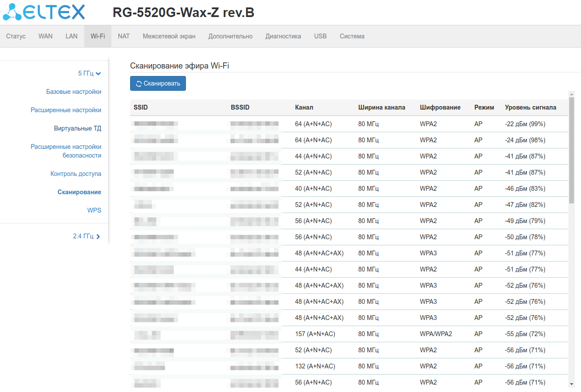Screen dimensions: 581x392
Task: Open the Диагностика tab
Action: [283, 36]
